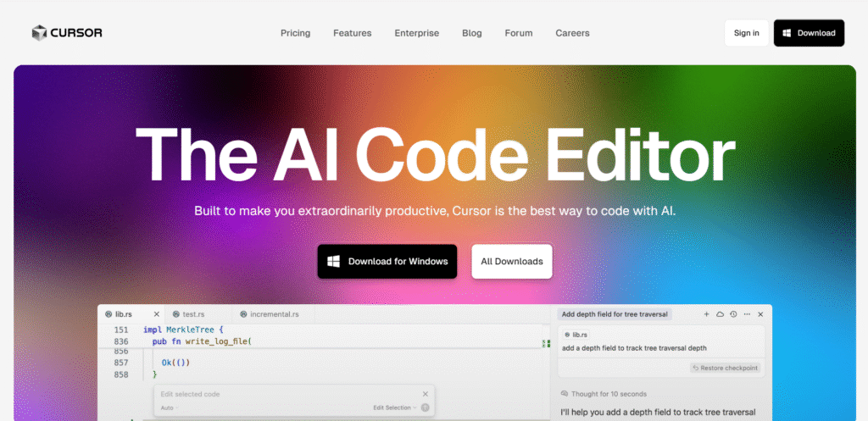Screen dimensions: 868x421
Task: Click the Sign in button
Action: [x=746, y=33]
